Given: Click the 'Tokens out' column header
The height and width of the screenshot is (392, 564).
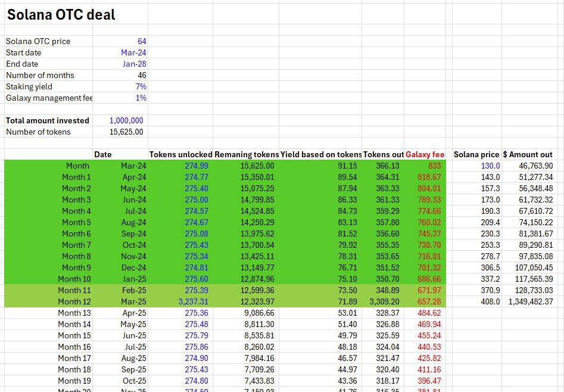Looking at the screenshot, I should [x=384, y=154].
